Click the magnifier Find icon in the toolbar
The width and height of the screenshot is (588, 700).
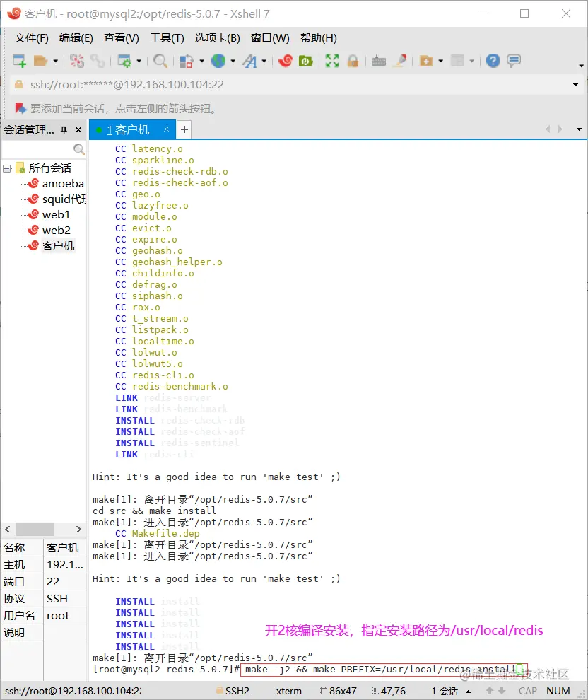(x=160, y=61)
